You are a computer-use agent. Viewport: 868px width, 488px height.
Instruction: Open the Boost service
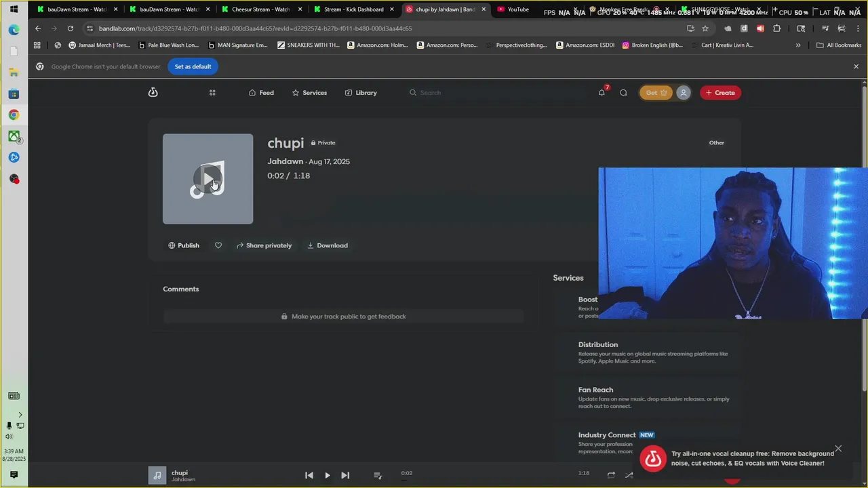[x=587, y=300]
